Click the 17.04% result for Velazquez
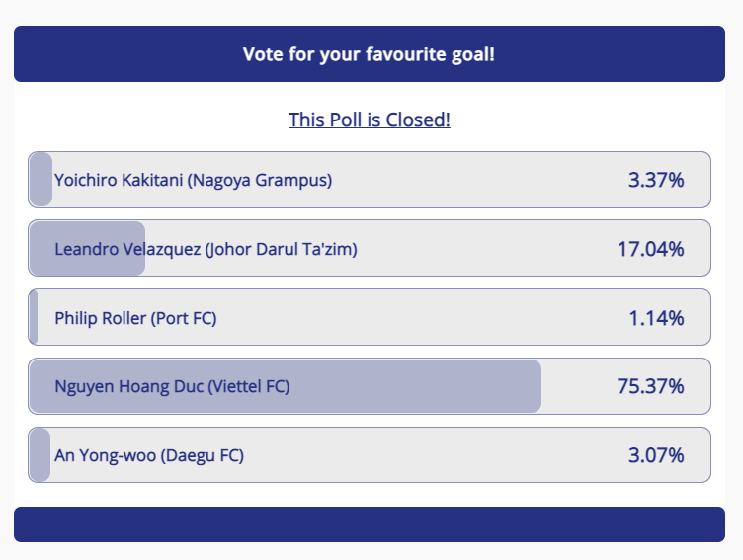The height and width of the screenshot is (560, 743). click(x=650, y=249)
